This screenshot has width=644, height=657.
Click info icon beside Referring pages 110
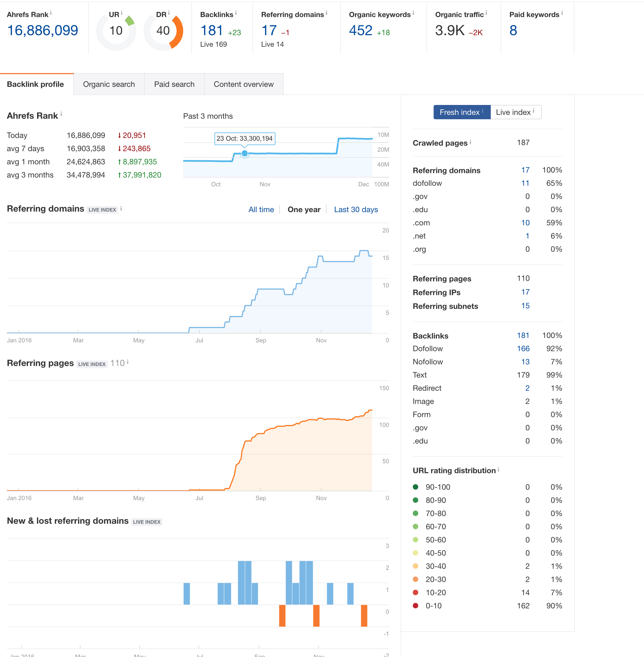[x=127, y=362]
